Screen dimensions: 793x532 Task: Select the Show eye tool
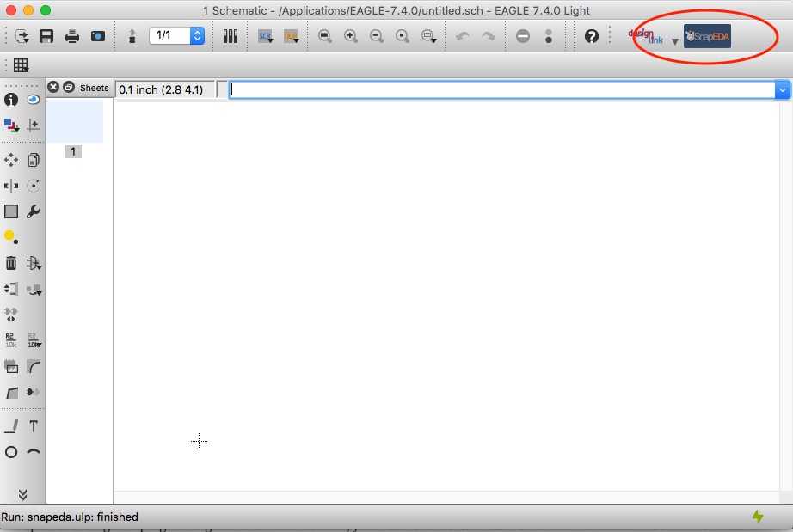[x=34, y=100]
